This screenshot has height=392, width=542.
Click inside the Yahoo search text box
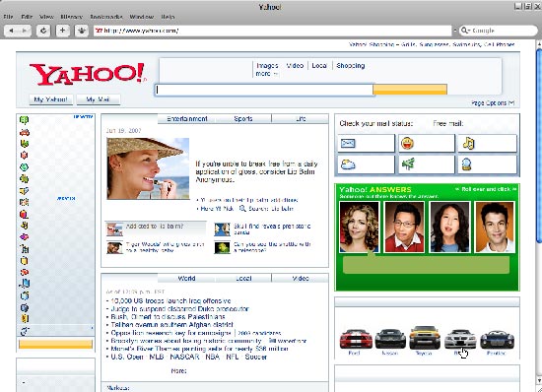point(264,90)
